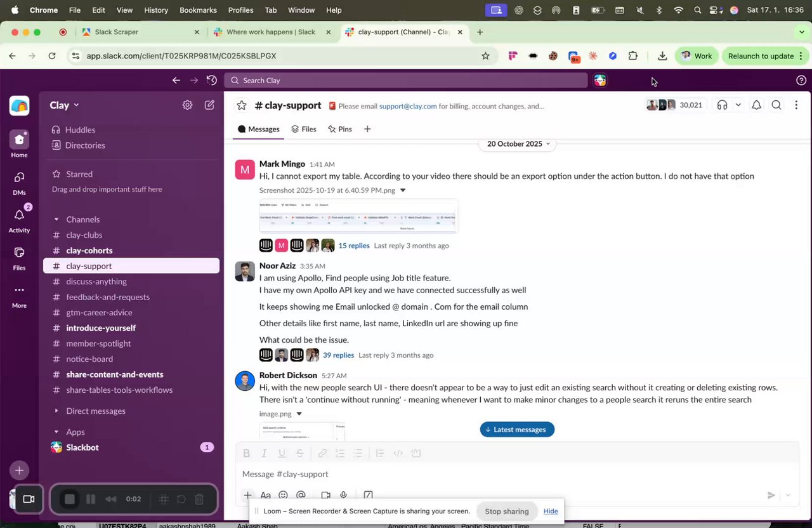Insert a mention with the @ icon
Image resolution: width=812 pixels, height=528 pixels.
click(301, 496)
